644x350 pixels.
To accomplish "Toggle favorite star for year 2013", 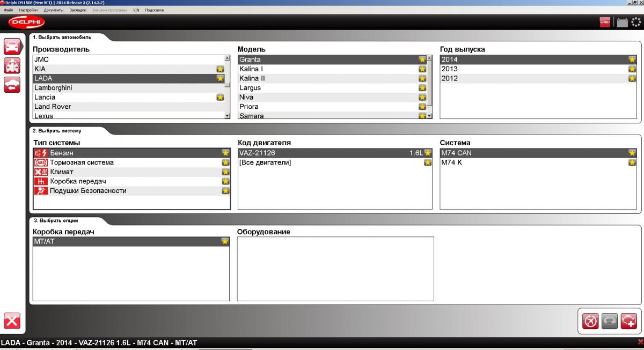I will click(x=632, y=69).
